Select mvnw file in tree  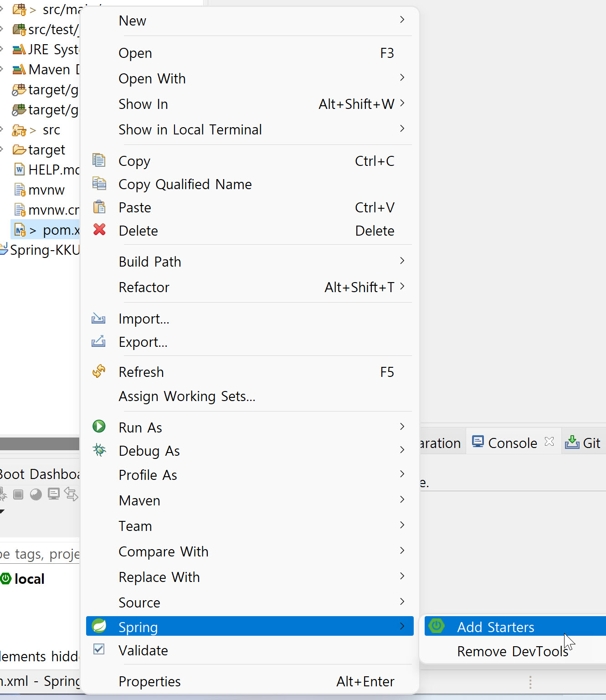click(x=46, y=190)
